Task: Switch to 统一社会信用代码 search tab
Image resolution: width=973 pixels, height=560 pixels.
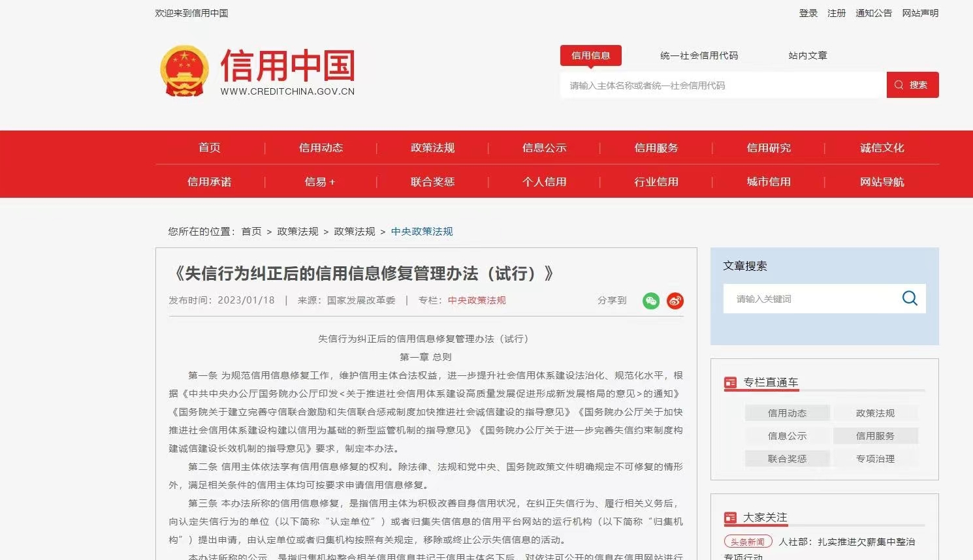Action: point(699,55)
